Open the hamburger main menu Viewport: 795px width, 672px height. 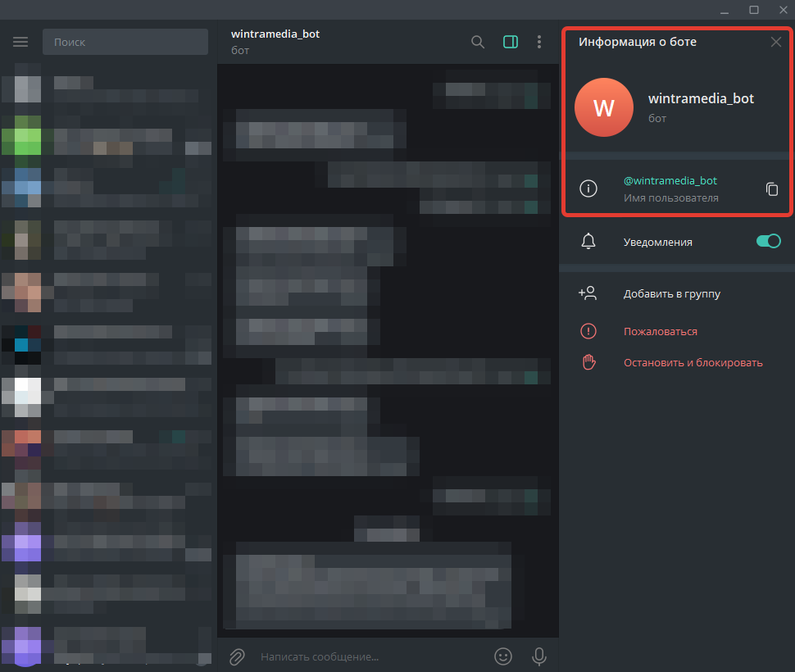[x=20, y=42]
